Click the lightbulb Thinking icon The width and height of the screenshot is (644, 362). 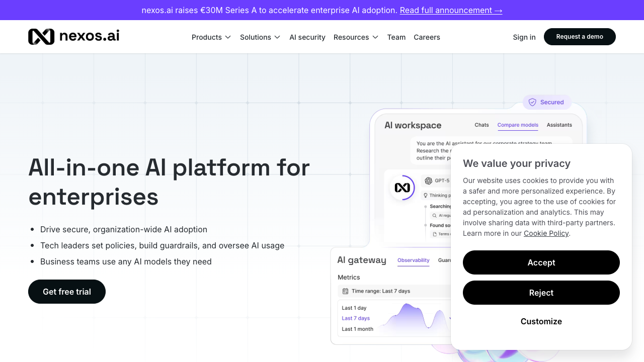[426, 195]
